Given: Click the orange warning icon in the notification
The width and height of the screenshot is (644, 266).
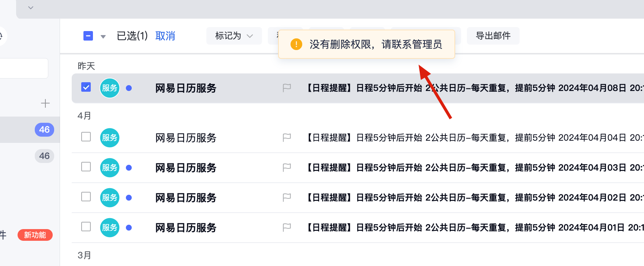Looking at the screenshot, I should [296, 44].
